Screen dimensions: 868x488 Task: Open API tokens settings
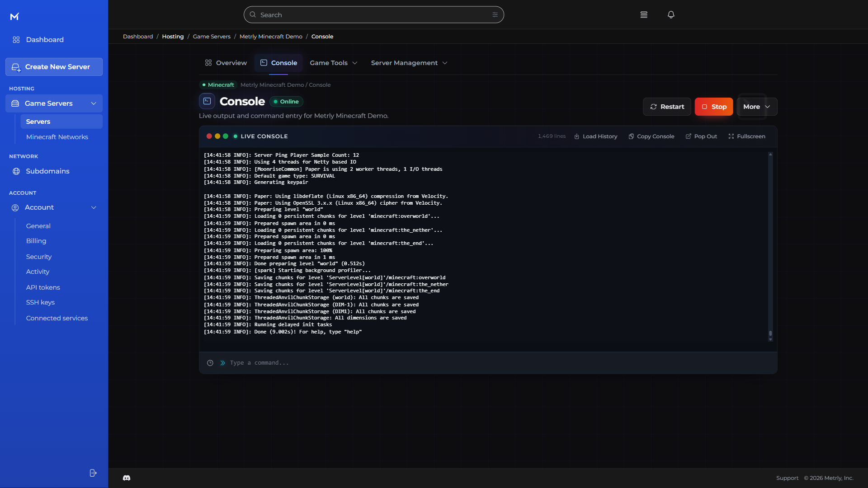pyautogui.click(x=43, y=287)
